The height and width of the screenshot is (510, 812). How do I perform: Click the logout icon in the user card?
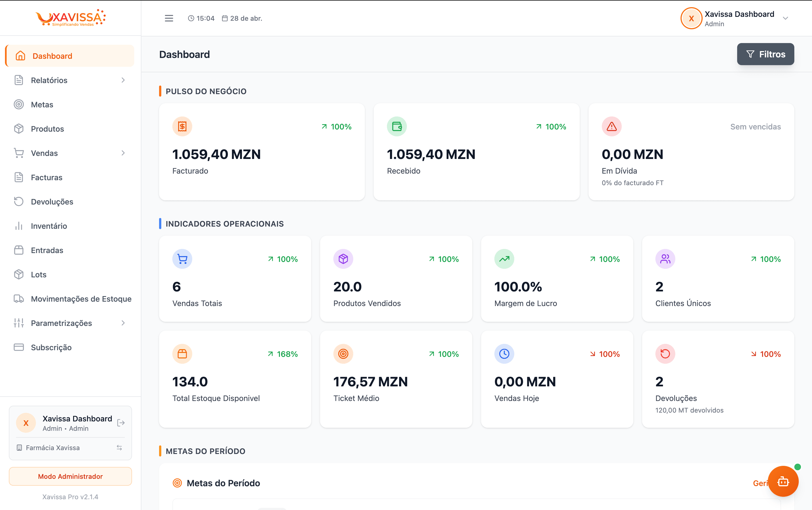(x=121, y=423)
